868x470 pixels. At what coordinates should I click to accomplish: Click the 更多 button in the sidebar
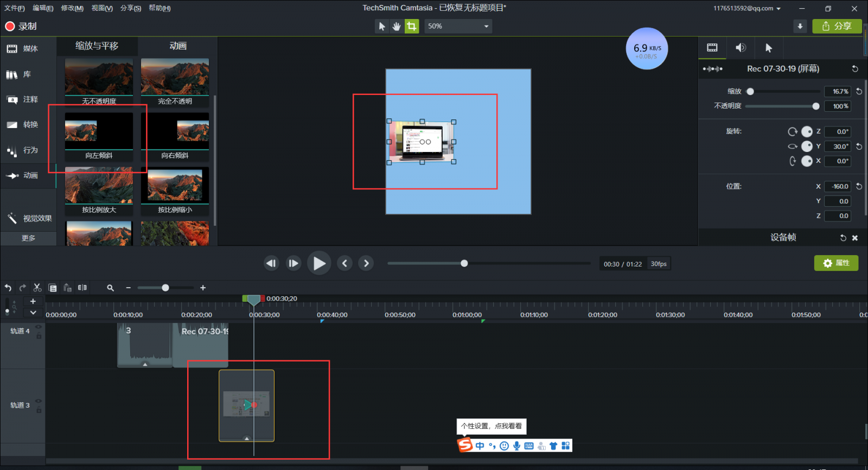(x=28, y=238)
